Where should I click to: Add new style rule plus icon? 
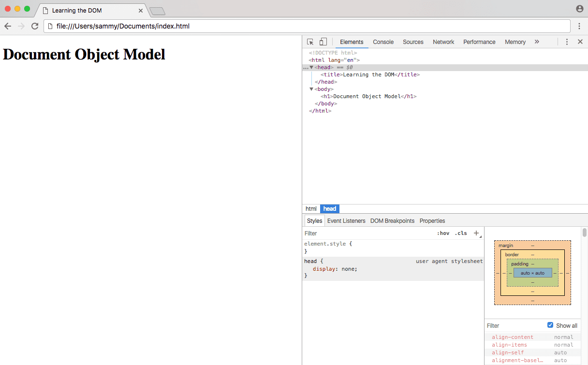click(x=476, y=233)
